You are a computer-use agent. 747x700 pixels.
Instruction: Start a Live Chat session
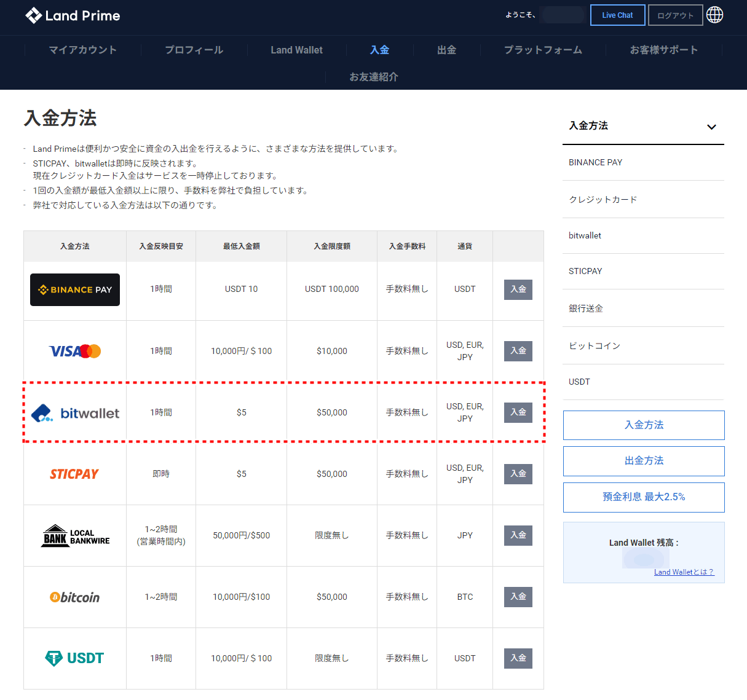[617, 15]
